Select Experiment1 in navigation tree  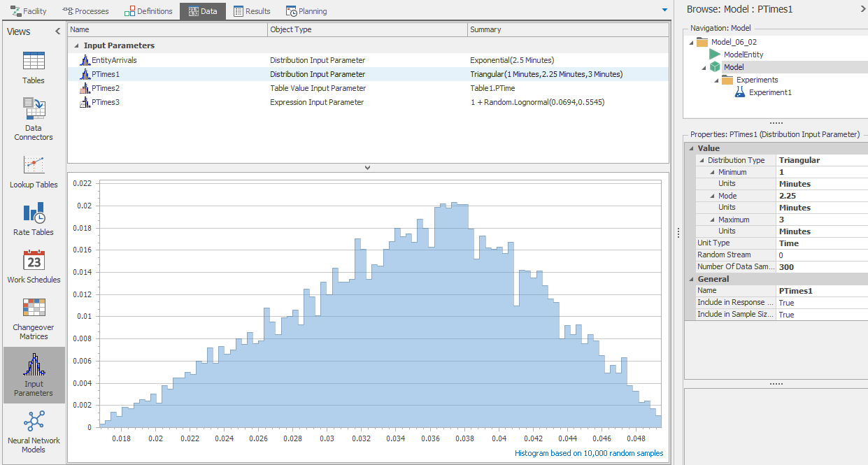(x=769, y=92)
